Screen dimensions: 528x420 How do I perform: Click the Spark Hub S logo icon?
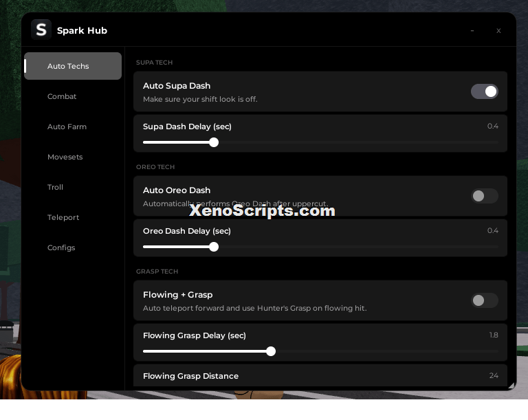(41, 30)
